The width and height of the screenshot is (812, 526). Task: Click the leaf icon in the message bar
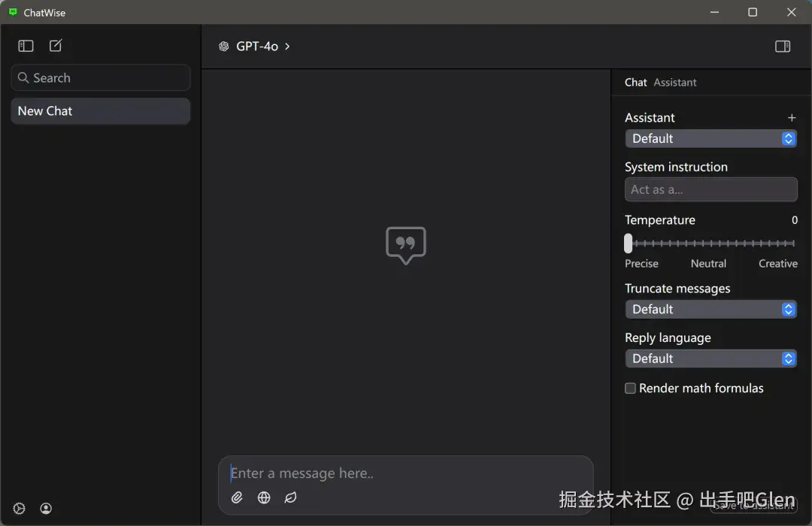click(290, 497)
